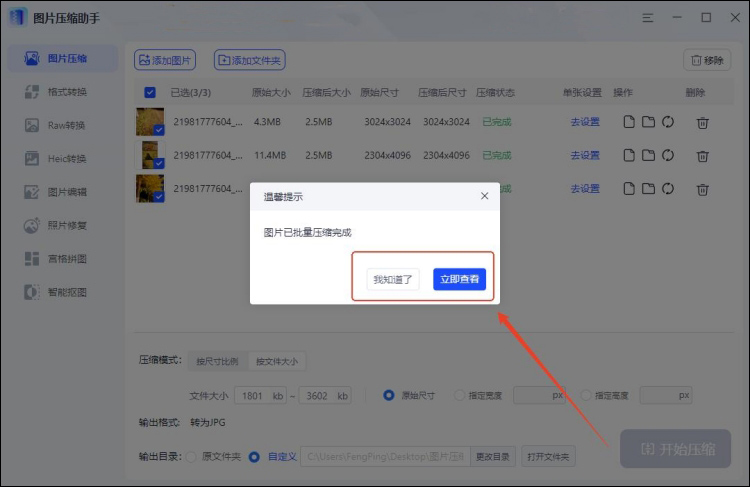Click the 指定高度 px input field
This screenshot has height=487, width=750.
coord(666,396)
